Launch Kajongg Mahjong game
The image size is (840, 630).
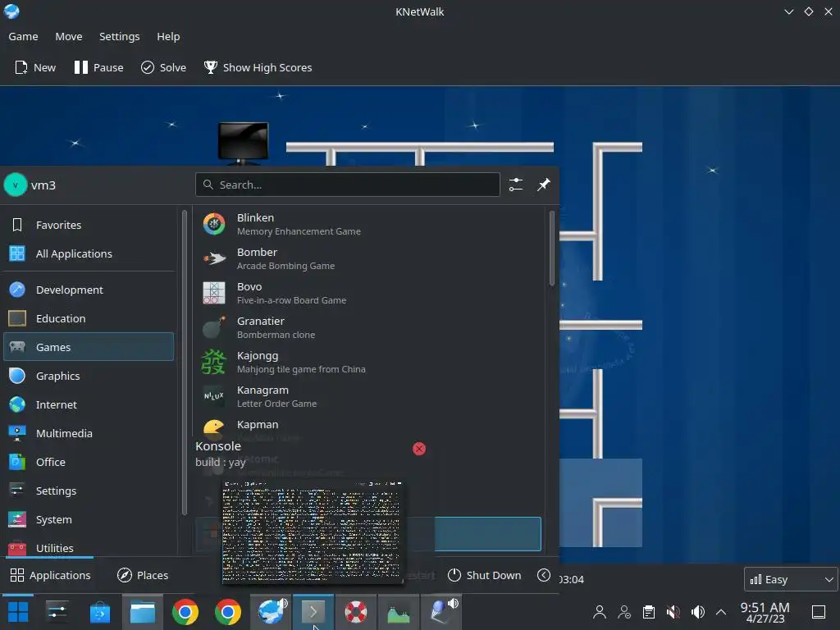370,362
